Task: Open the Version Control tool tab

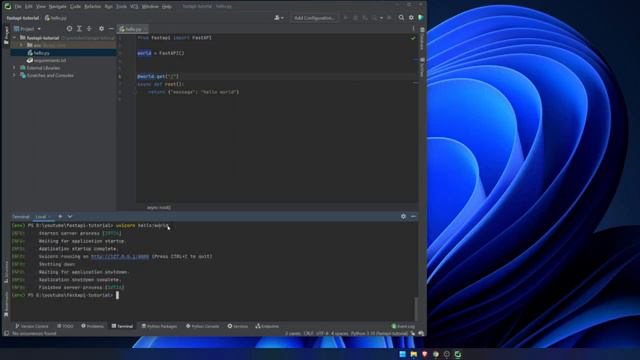Action: pyautogui.click(x=32, y=326)
